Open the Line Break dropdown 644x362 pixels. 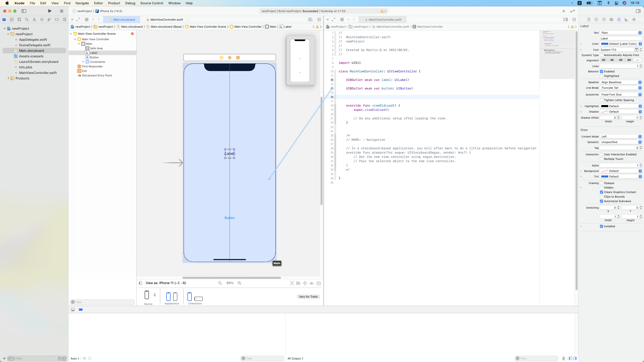[x=621, y=88]
